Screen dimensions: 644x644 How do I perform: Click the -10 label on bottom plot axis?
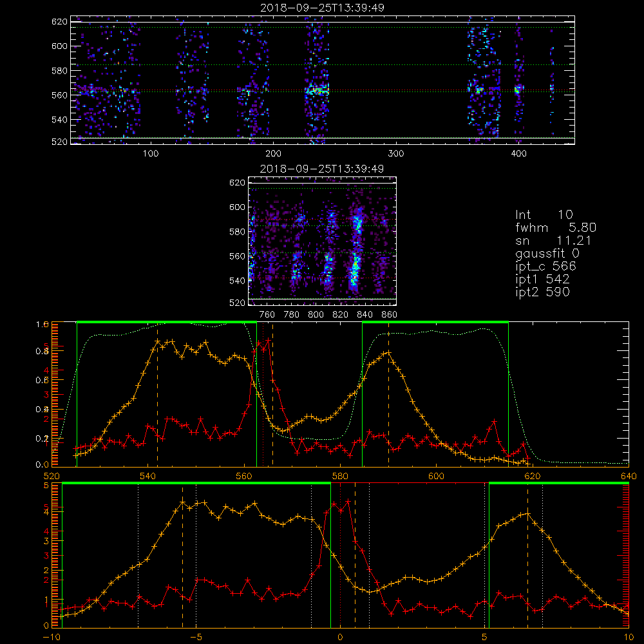(x=52, y=637)
